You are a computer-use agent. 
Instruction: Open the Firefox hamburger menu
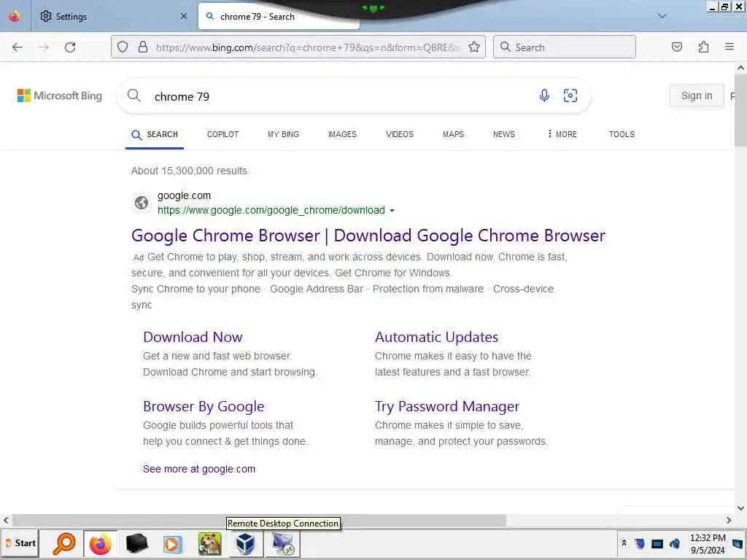[729, 47]
